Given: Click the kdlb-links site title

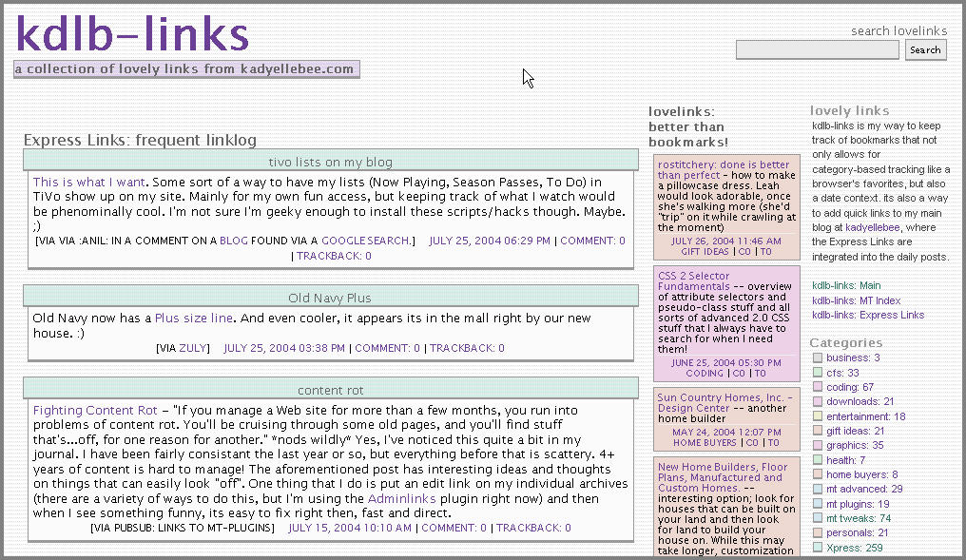Looking at the screenshot, I should click(132, 33).
